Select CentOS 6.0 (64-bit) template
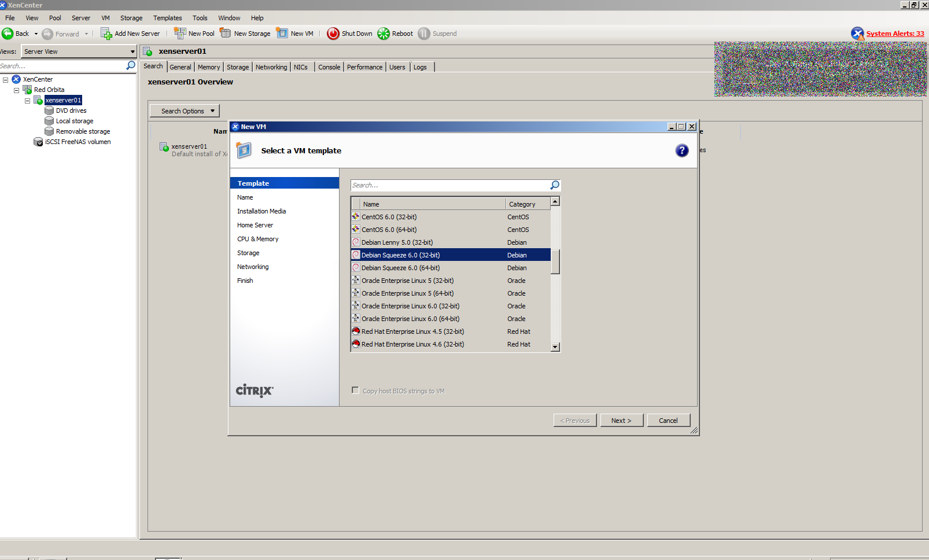929x560 pixels. click(x=389, y=230)
